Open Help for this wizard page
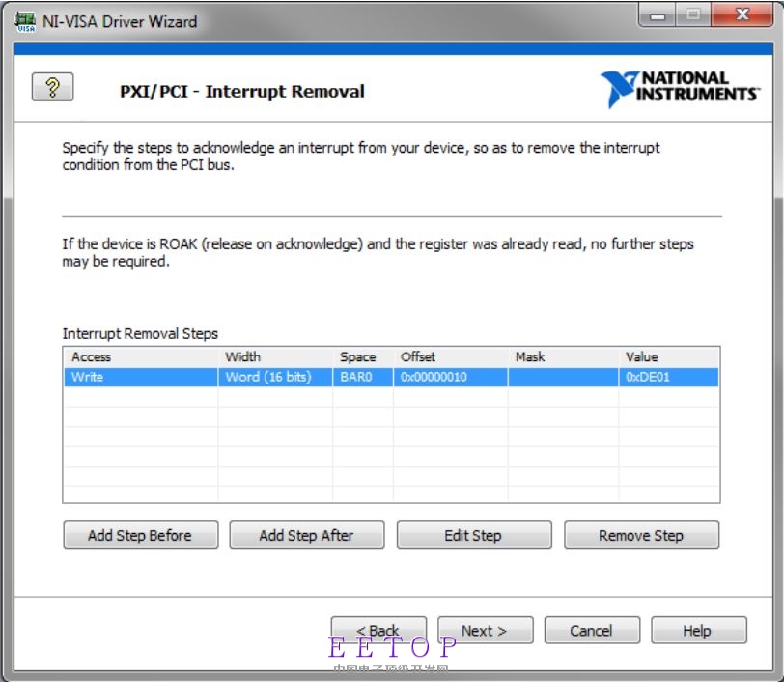The image size is (784, 682). [698, 630]
